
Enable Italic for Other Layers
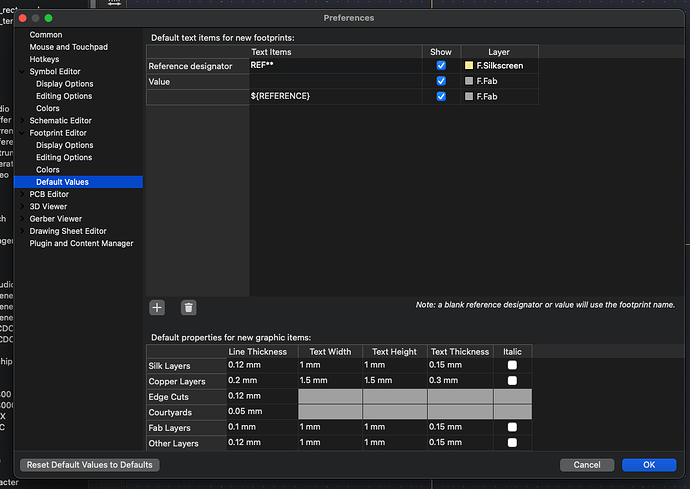tap(512, 442)
